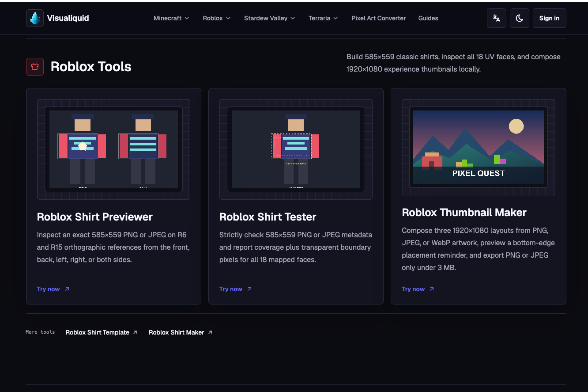Expand the Terraria dropdown menu
Image resolution: width=588 pixels, height=392 pixels.
[x=323, y=18]
